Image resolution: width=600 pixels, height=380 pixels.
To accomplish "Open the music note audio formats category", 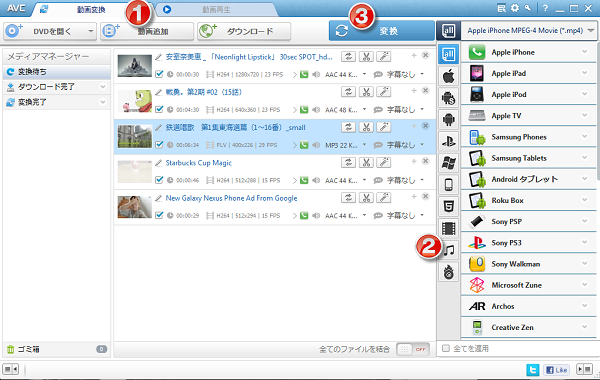I will (x=448, y=250).
